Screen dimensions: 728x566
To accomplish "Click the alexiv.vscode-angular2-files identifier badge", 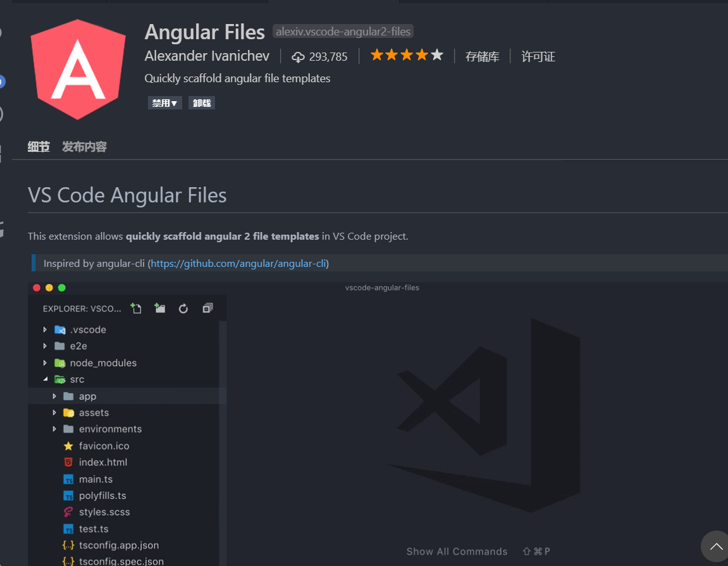I will (x=343, y=32).
